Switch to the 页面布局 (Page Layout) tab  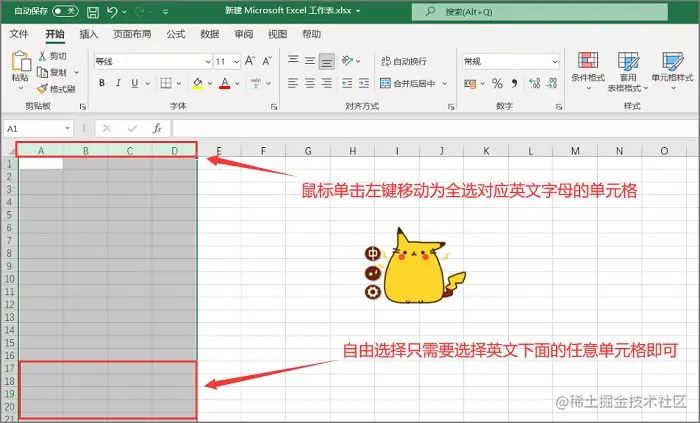tap(132, 34)
